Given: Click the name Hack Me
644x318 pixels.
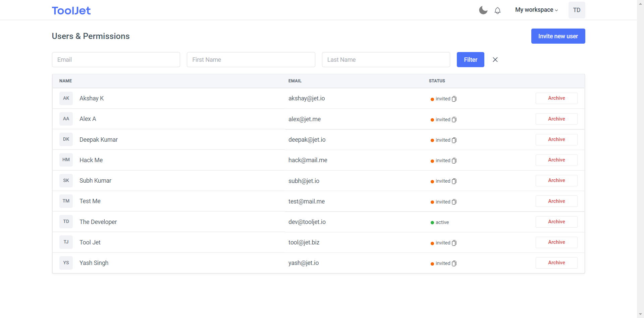Looking at the screenshot, I should tap(91, 160).
